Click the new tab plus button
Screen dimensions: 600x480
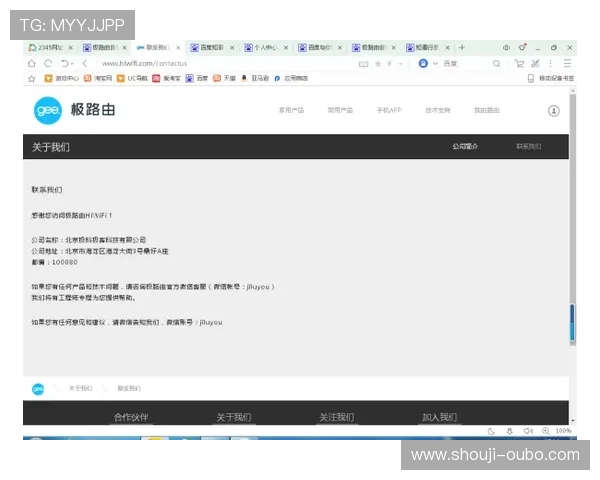click(462, 47)
